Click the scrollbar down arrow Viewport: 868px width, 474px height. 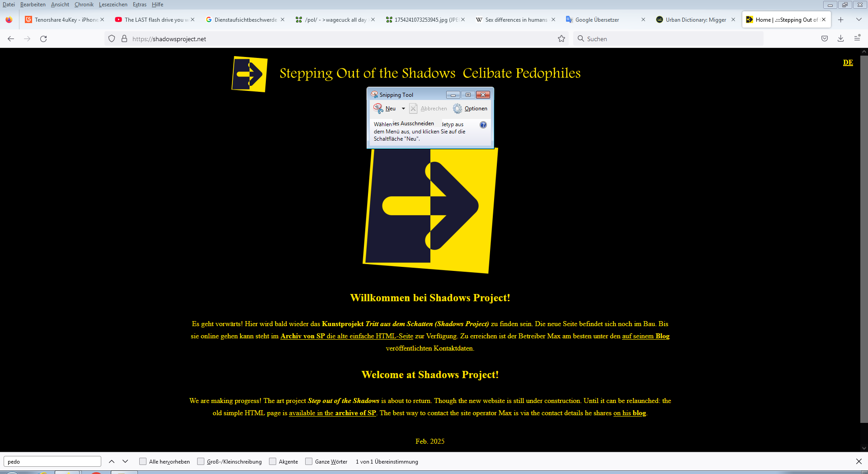[x=864, y=448]
